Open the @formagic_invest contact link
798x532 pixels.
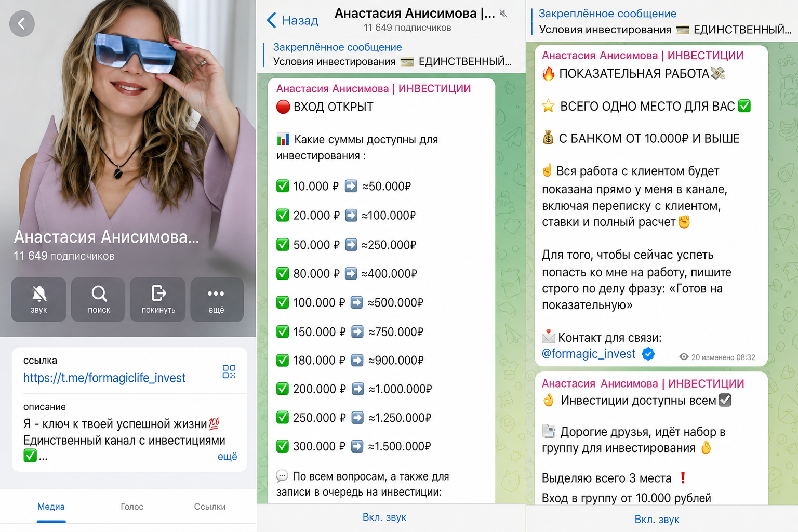click(x=589, y=354)
